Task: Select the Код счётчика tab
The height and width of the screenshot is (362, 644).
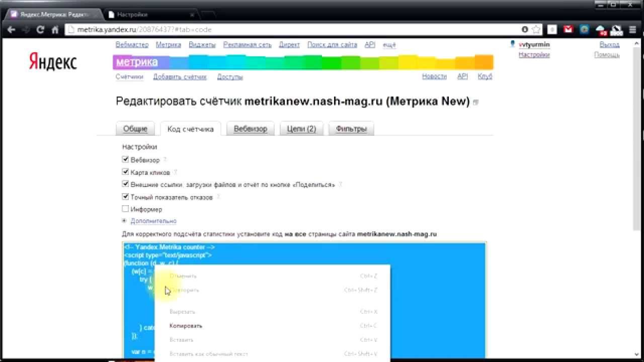Action: (x=190, y=129)
